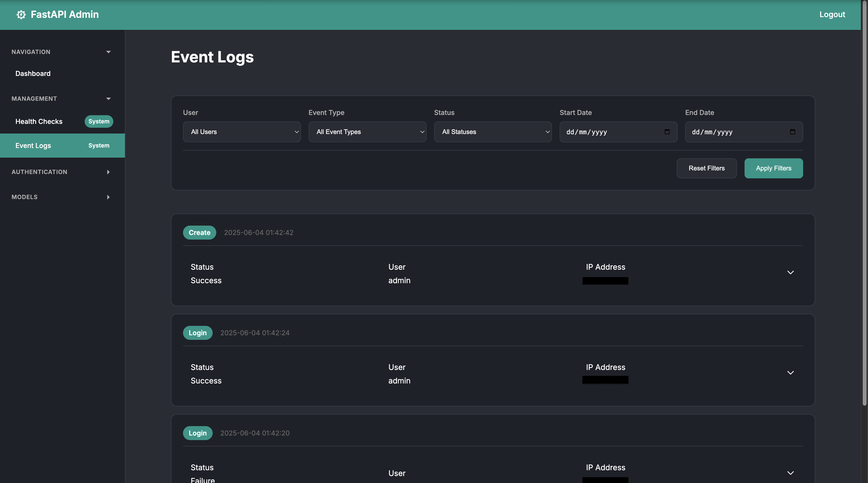The image size is (868, 483).
Task: Open the All Event Types dropdown
Action: click(367, 132)
